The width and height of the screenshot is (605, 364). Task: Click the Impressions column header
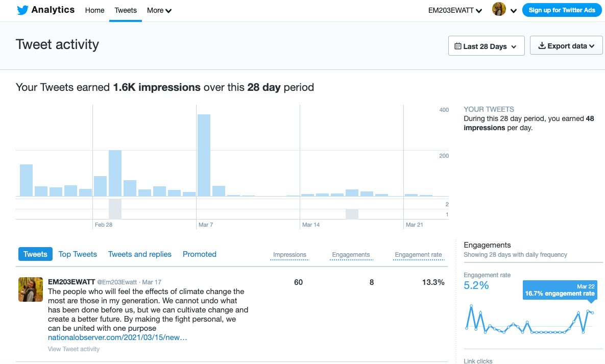pos(289,255)
